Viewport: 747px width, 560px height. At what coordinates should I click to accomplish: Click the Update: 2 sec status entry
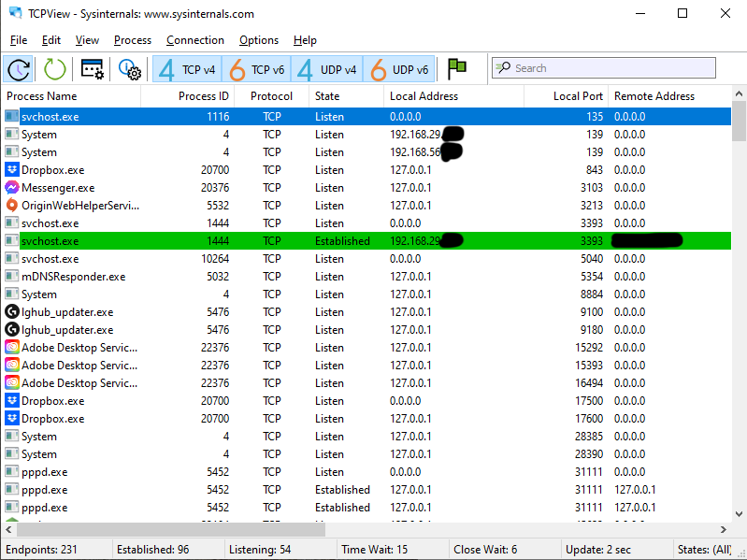click(598, 550)
